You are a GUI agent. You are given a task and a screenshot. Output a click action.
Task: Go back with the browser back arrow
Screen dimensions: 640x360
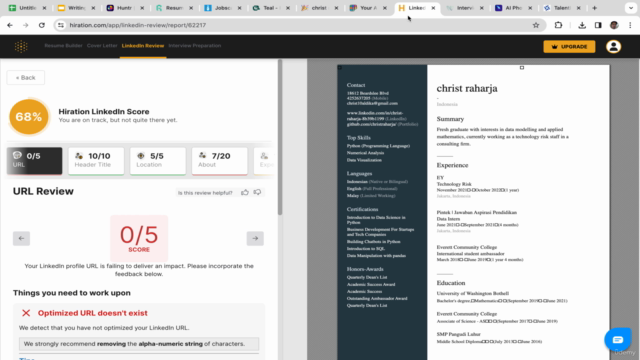[x=10, y=25]
